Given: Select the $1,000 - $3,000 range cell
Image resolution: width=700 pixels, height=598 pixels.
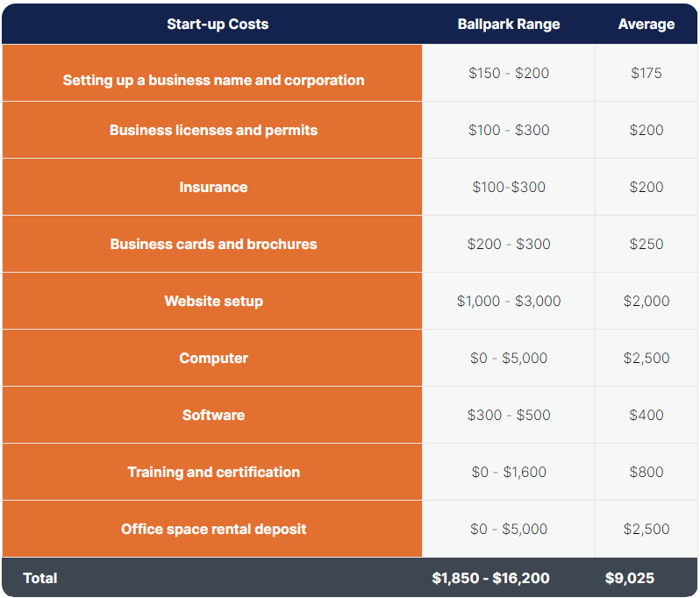Looking at the screenshot, I should tap(509, 301).
